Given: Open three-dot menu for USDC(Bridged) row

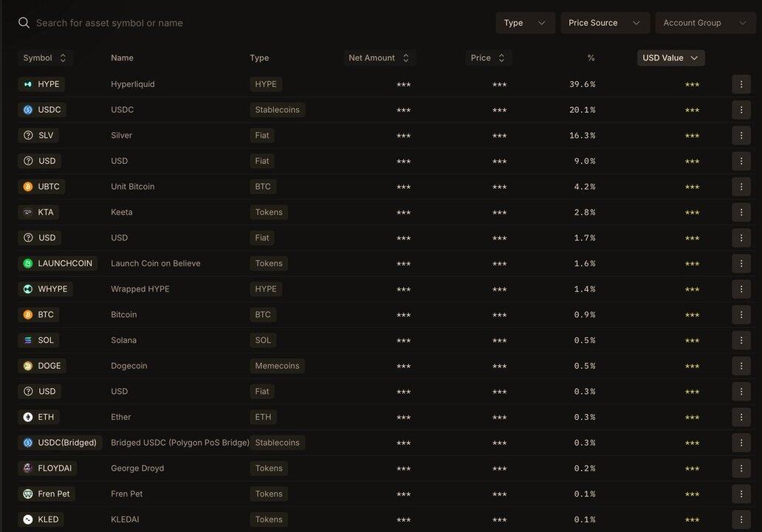Looking at the screenshot, I should [x=741, y=443].
